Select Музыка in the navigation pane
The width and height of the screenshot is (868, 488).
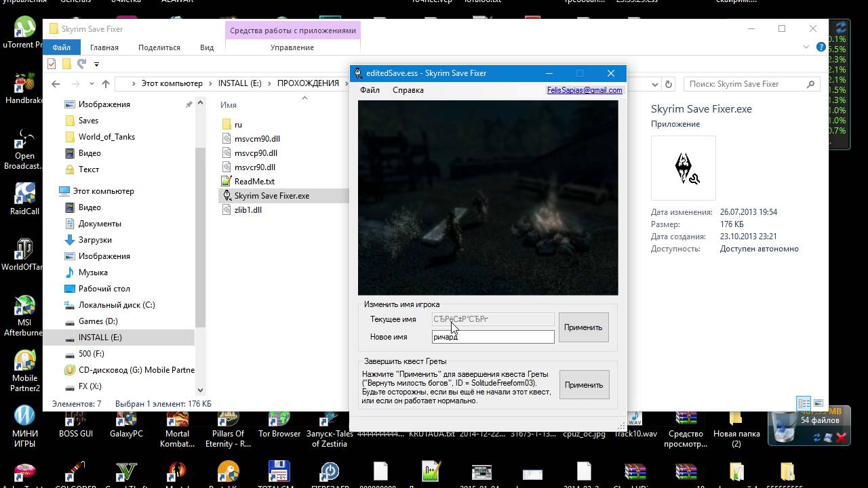(93, 272)
